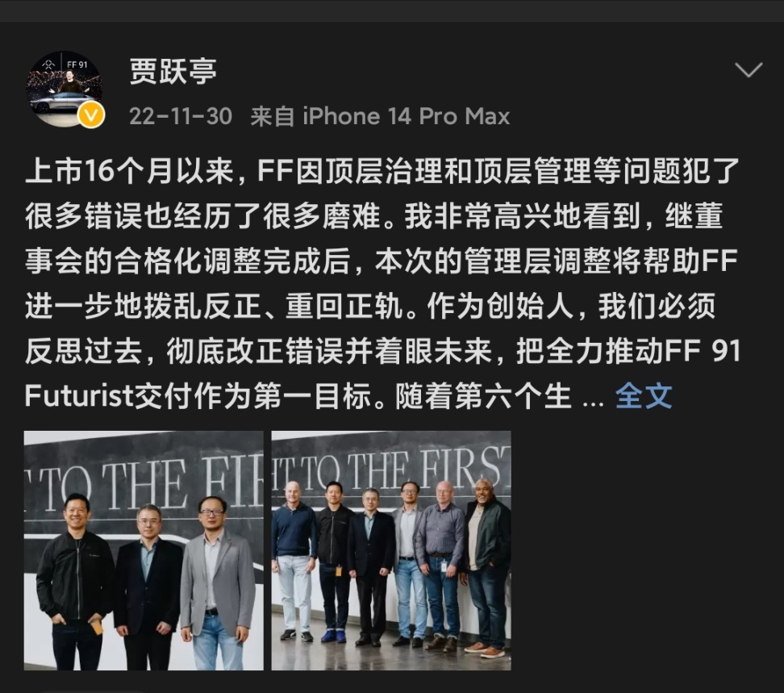Tap the yellow V verified badge
784x693 pixels.
pyautogui.click(x=91, y=116)
